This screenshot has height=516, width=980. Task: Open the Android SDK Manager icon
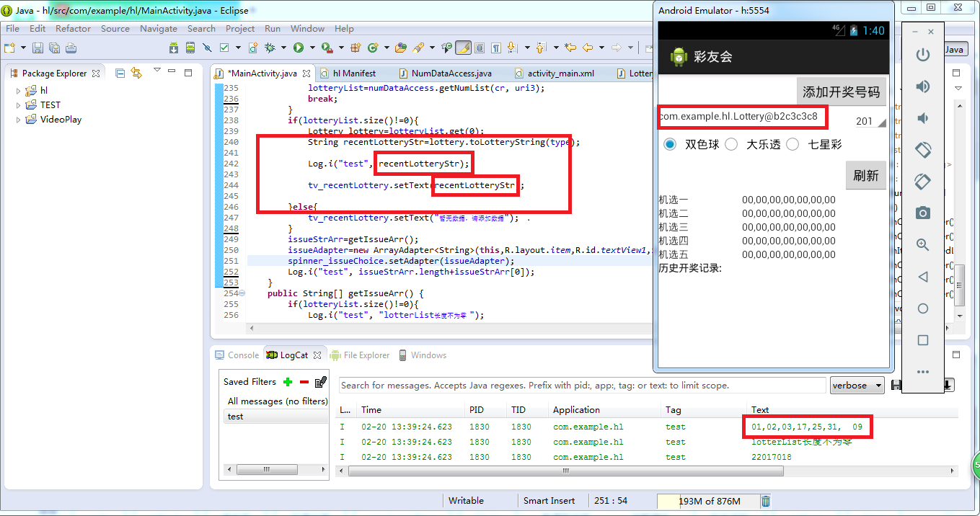click(174, 48)
